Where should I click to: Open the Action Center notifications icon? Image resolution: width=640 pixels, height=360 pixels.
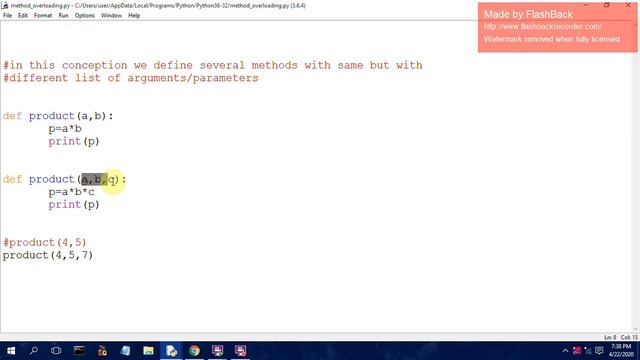pyautogui.click(x=599, y=351)
